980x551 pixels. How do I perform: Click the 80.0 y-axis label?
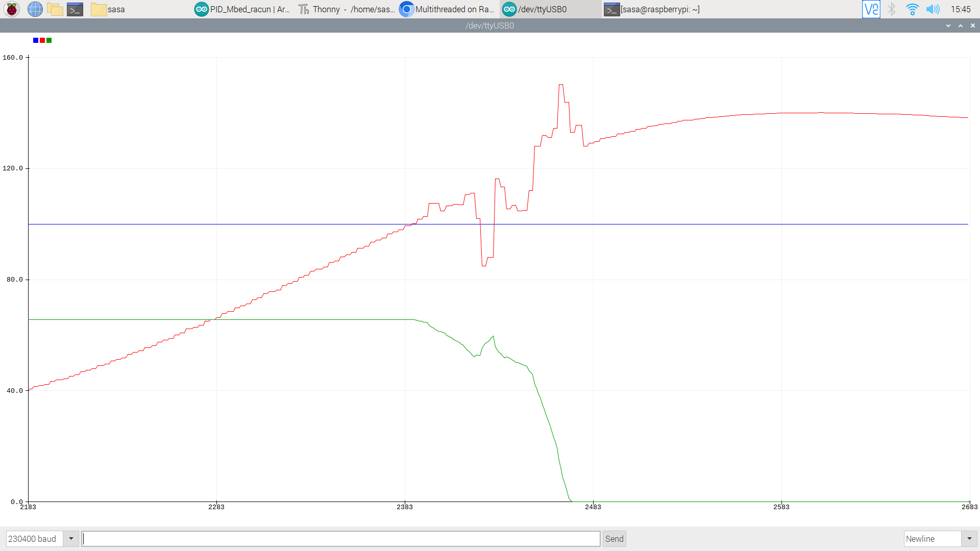click(15, 280)
